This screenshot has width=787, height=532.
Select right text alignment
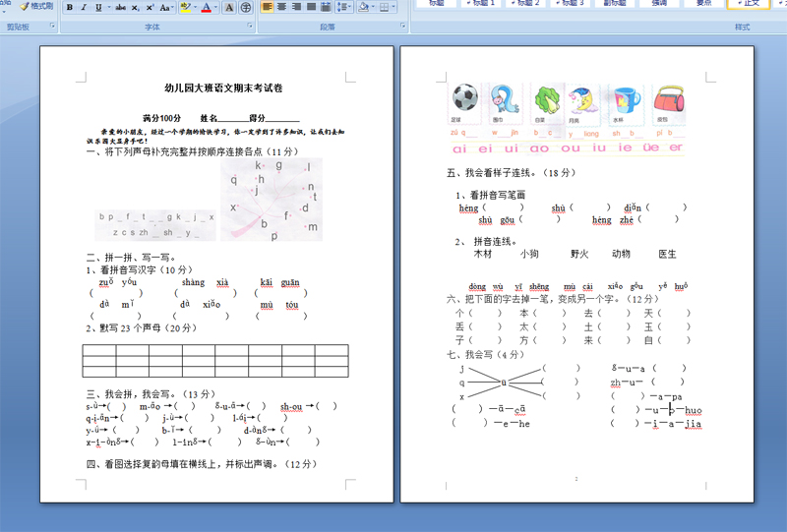coord(297,7)
